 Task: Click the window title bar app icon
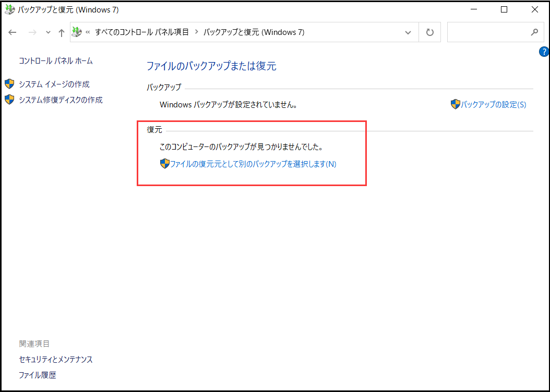9,9
